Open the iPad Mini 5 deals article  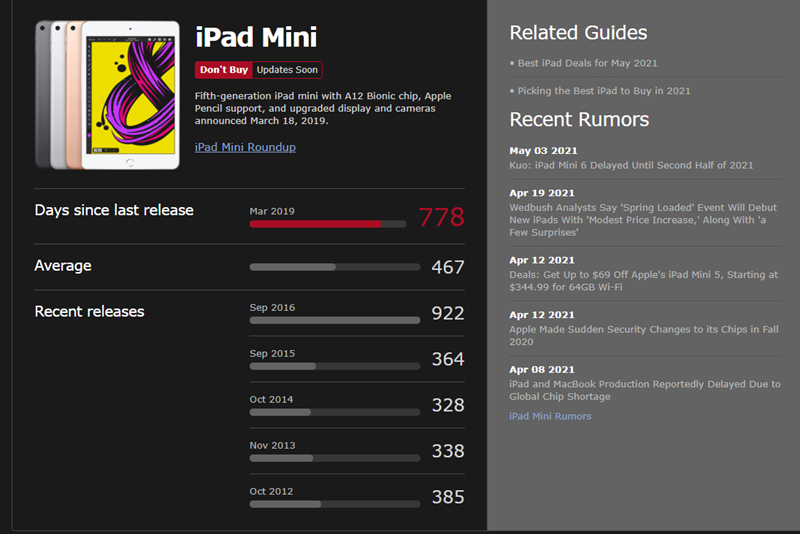(x=643, y=281)
